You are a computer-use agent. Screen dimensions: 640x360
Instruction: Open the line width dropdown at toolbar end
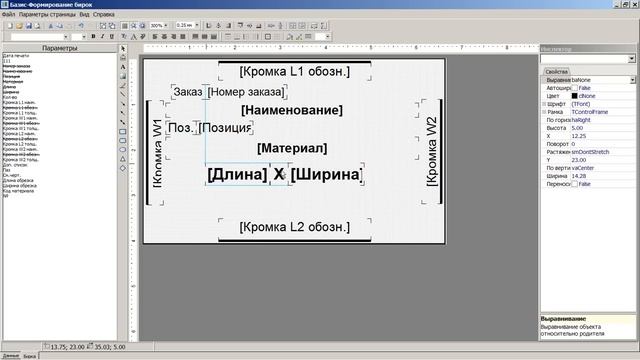coord(327,37)
